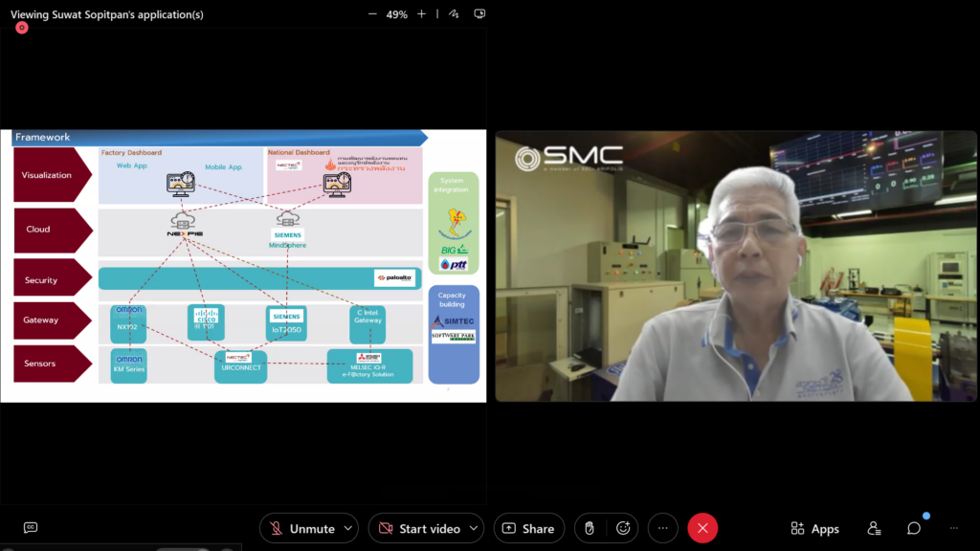Toggle closed captions on
Image resolution: width=980 pixels, height=551 pixels.
click(30, 528)
